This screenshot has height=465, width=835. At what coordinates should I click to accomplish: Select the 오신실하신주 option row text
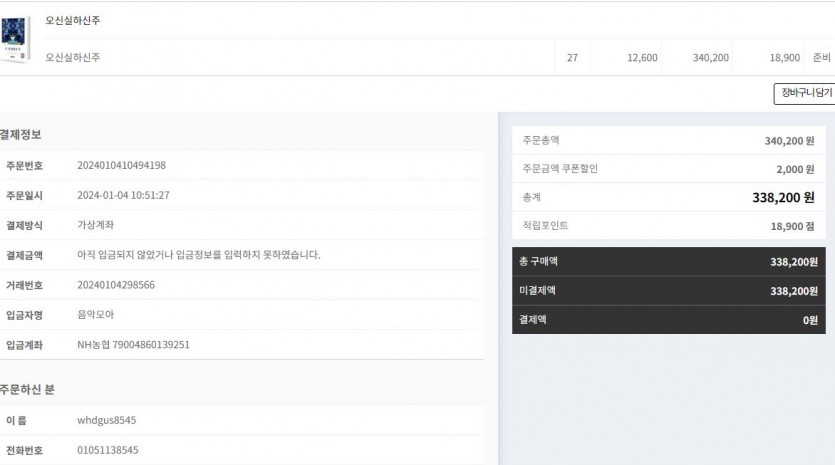72,57
